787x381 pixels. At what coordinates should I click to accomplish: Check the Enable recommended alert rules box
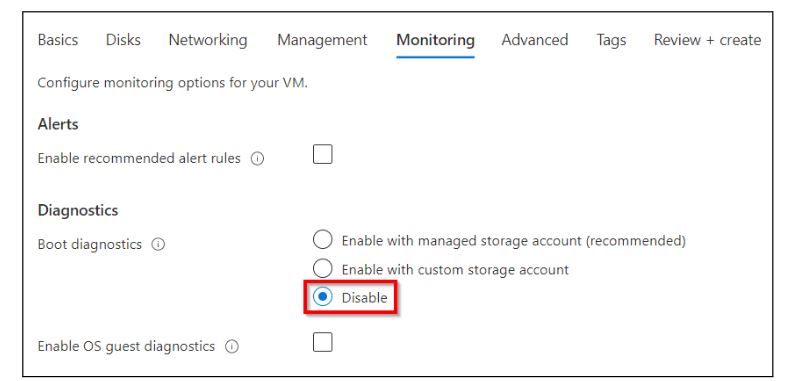322,154
